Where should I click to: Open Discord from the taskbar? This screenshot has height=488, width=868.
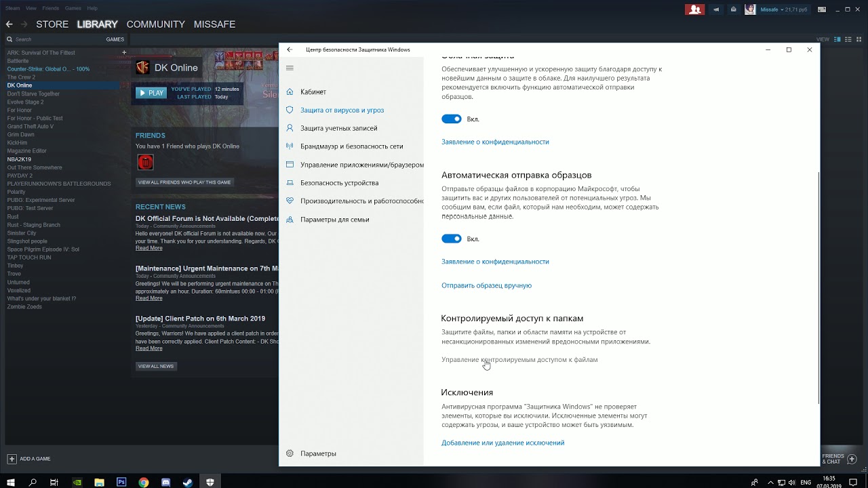pyautogui.click(x=166, y=483)
